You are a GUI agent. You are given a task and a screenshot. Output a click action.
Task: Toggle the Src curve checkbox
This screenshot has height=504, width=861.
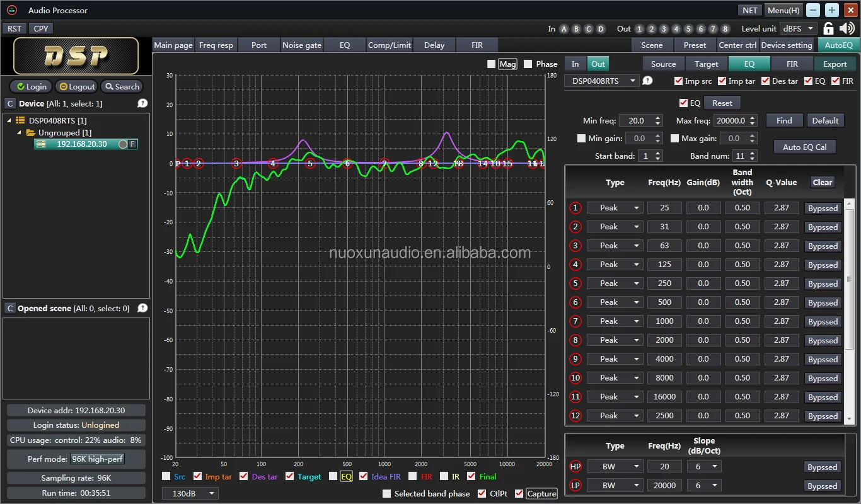pyautogui.click(x=166, y=476)
